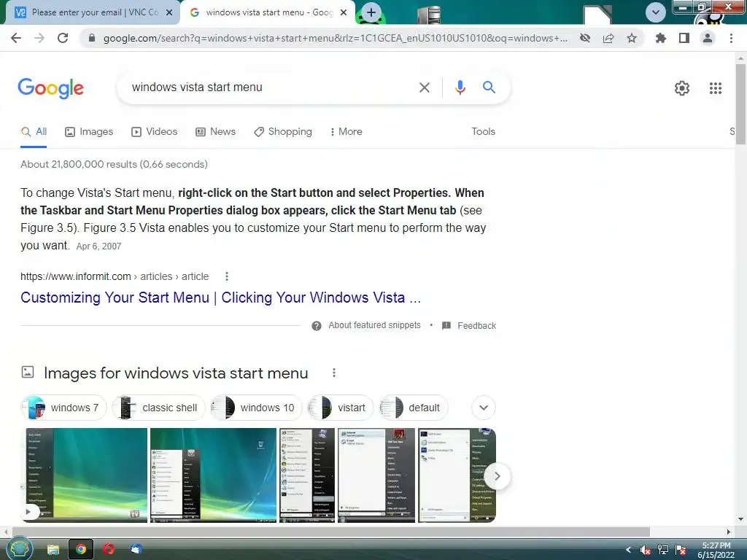Switch to Videos results
747x560 pixels.
155,132
